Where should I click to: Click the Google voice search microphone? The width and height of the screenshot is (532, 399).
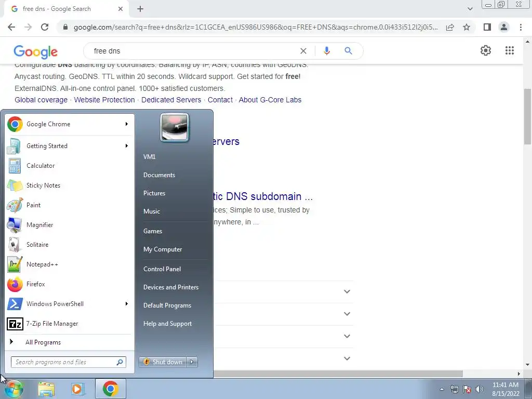coord(326,51)
